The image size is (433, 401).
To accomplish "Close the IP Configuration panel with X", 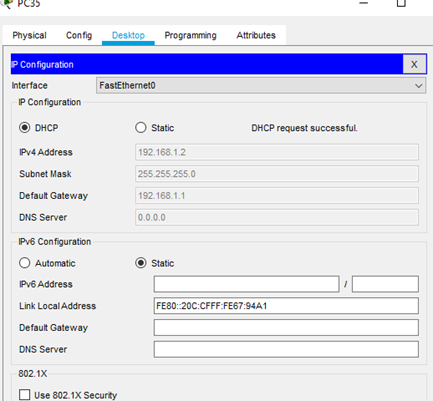I will click(414, 64).
